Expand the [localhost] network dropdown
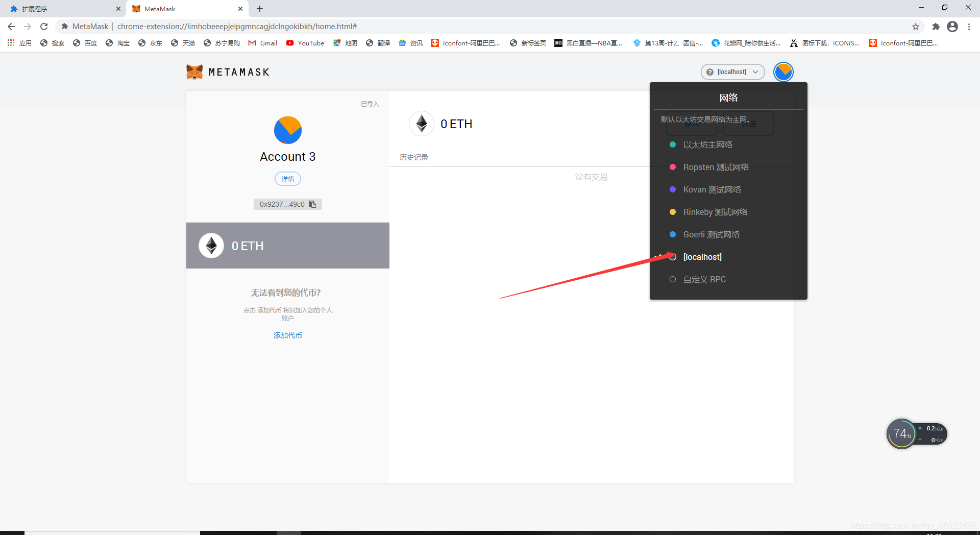This screenshot has height=535, width=980. click(733, 72)
